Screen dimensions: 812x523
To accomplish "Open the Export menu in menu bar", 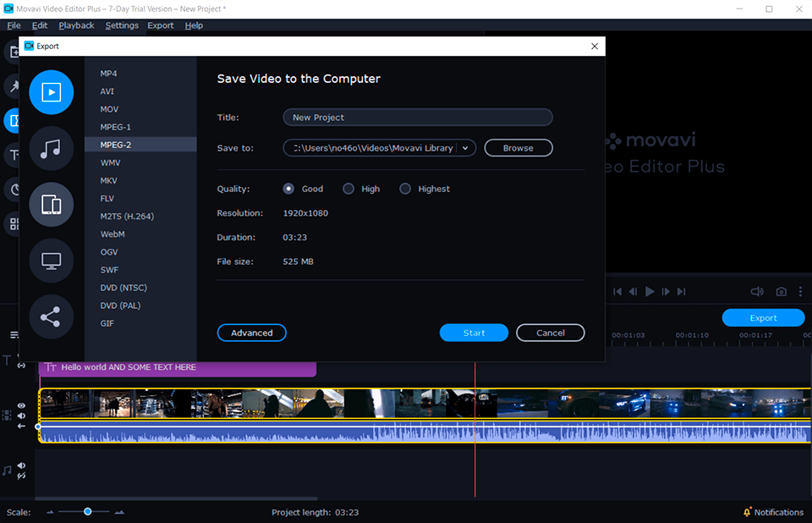I will (161, 25).
